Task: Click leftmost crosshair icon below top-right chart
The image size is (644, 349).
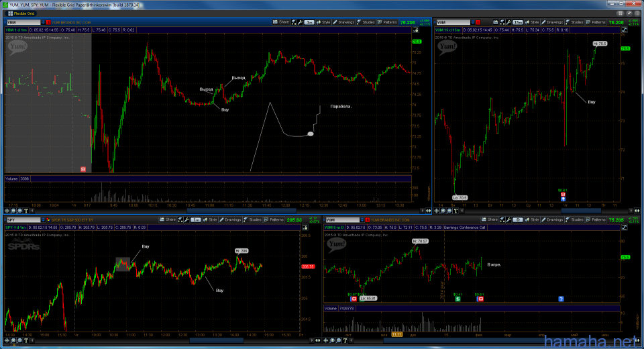Action: tap(437, 211)
